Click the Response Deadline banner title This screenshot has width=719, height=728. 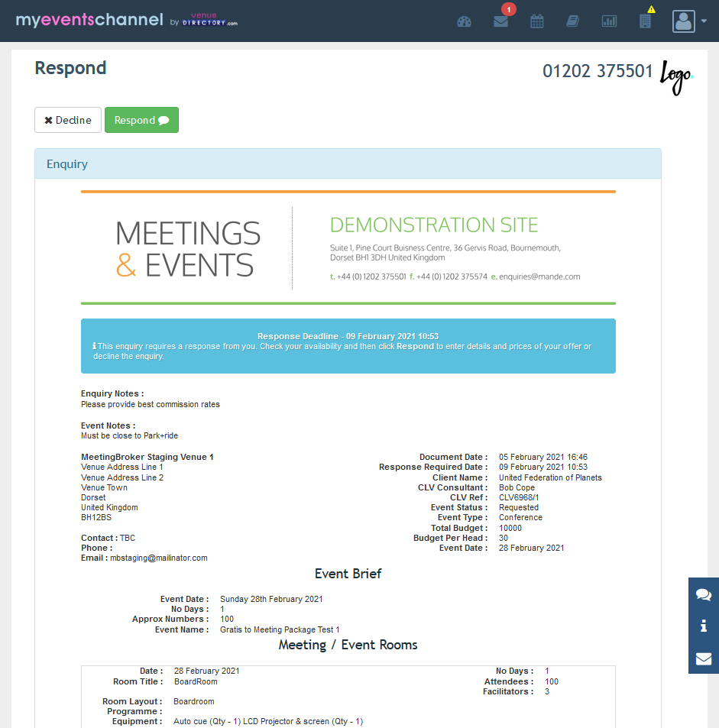[348, 336]
